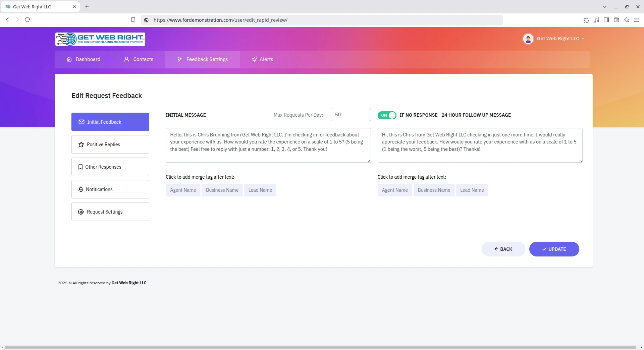Reload the page

point(28,20)
